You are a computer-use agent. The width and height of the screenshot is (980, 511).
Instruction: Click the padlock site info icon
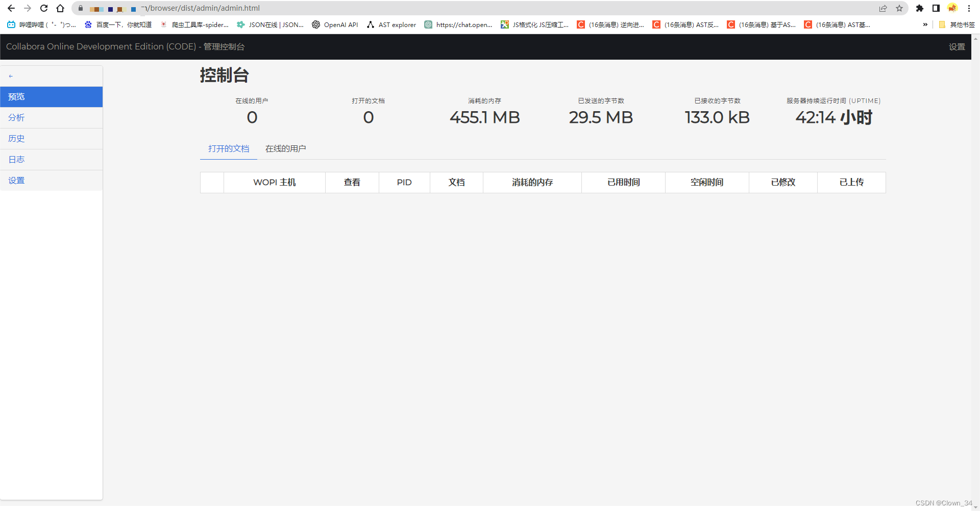pyautogui.click(x=81, y=8)
